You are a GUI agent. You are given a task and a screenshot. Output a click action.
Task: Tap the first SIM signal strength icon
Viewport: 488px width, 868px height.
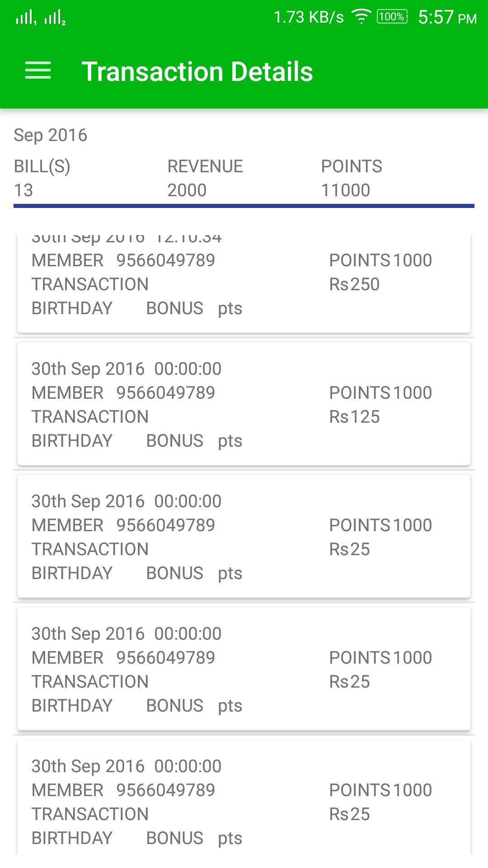[x=25, y=18]
